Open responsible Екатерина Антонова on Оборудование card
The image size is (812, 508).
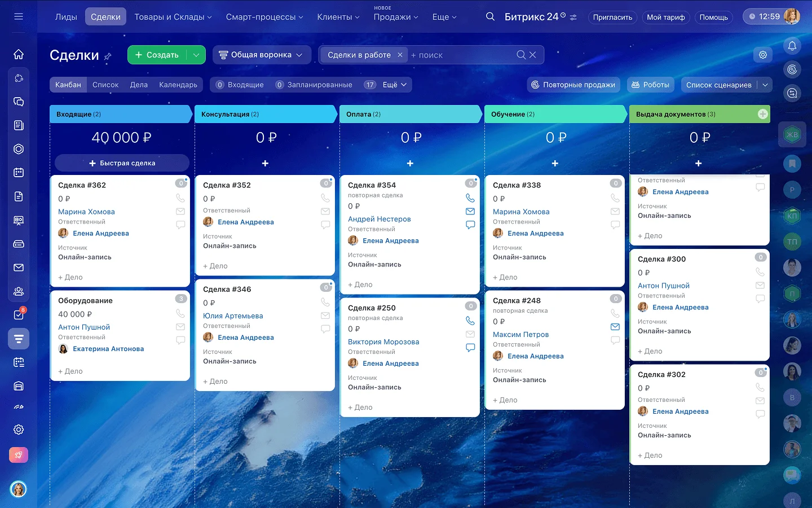pos(108,349)
